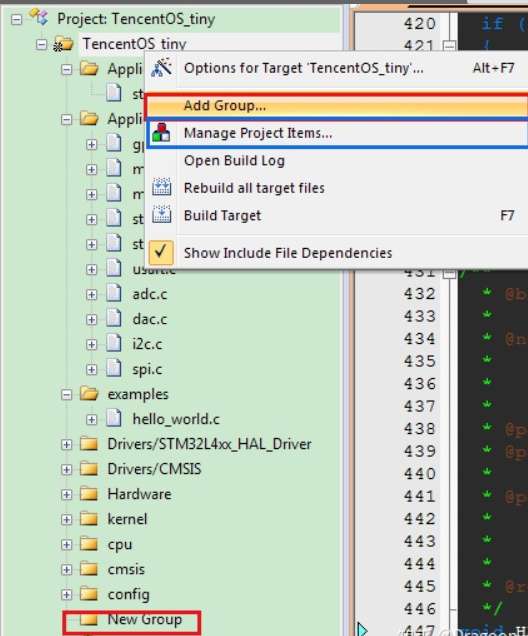Viewport: 528px width, 636px height.
Task: Click the cmsis folder icon
Action: point(89,569)
